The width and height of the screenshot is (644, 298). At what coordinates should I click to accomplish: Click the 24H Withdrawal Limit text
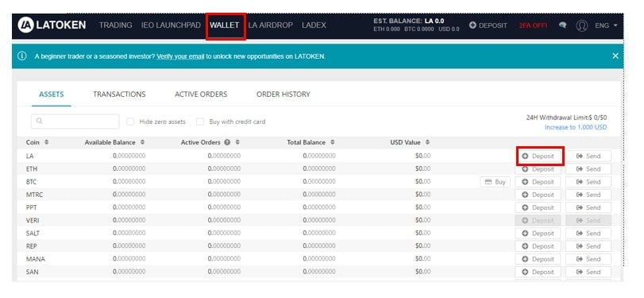pyautogui.click(x=566, y=118)
